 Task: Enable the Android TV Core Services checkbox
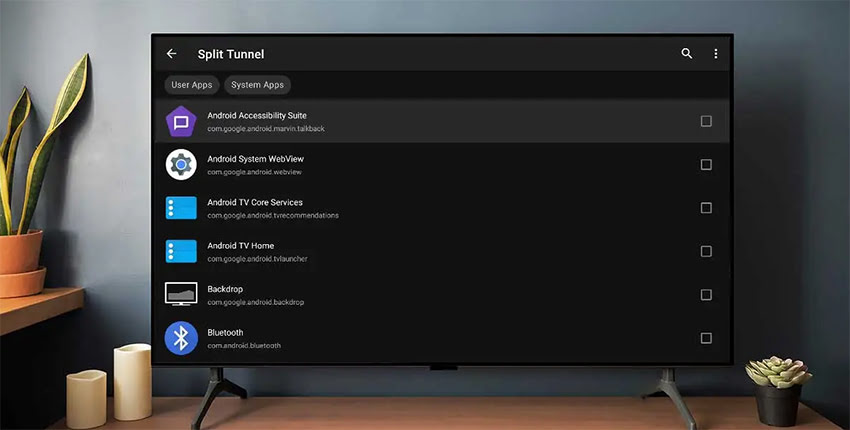[706, 208]
